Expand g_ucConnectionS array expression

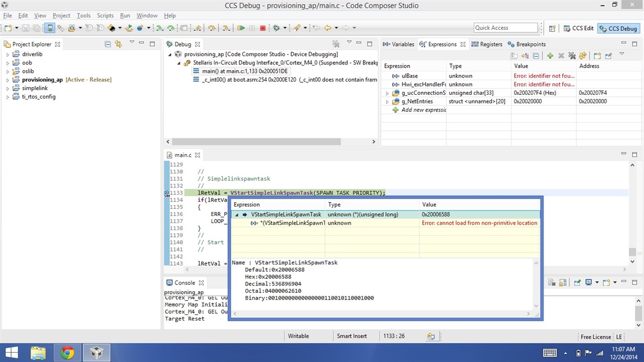pyautogui.click(x=387, y=93)
